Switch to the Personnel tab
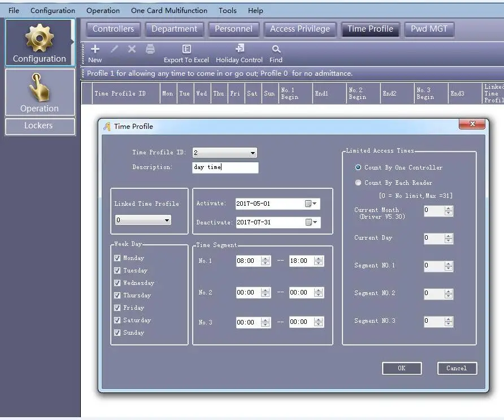Screen dimensions: 504x420 tap(234, 29)
